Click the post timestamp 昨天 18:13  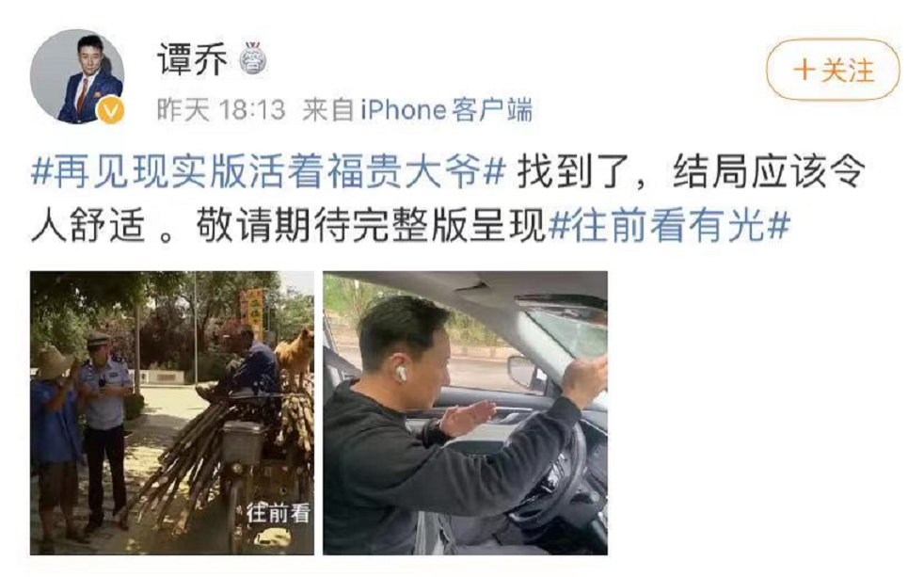click(x=221, y=109)
